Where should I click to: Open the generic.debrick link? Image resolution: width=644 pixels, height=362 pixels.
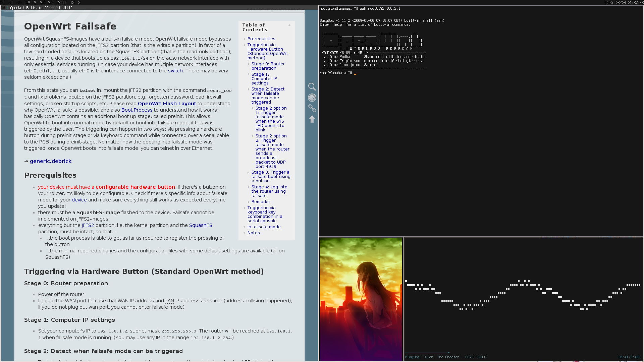tap(51, 161)
